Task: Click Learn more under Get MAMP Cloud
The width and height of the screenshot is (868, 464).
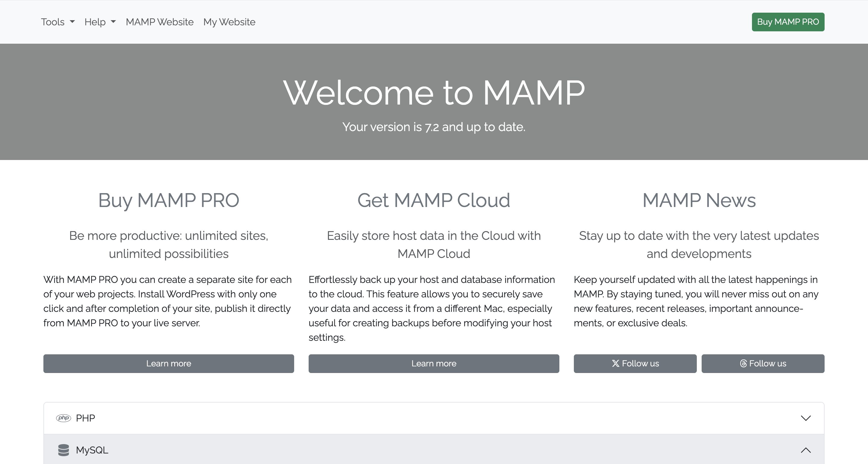Action: 434,363
